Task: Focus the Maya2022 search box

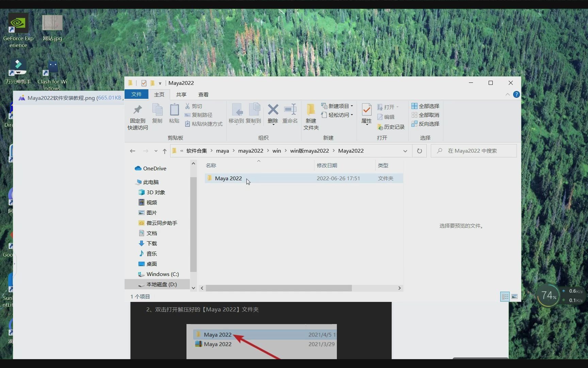Action: 474,151
